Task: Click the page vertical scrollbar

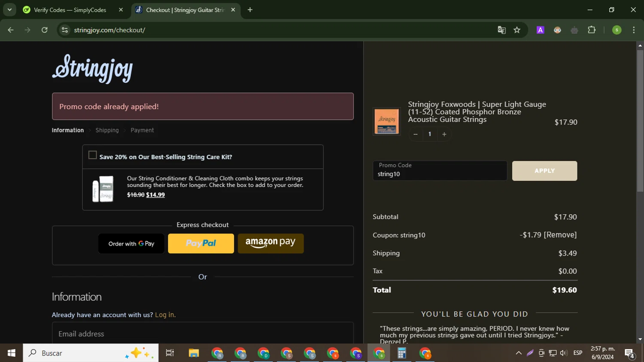Action: click(640, 120)
